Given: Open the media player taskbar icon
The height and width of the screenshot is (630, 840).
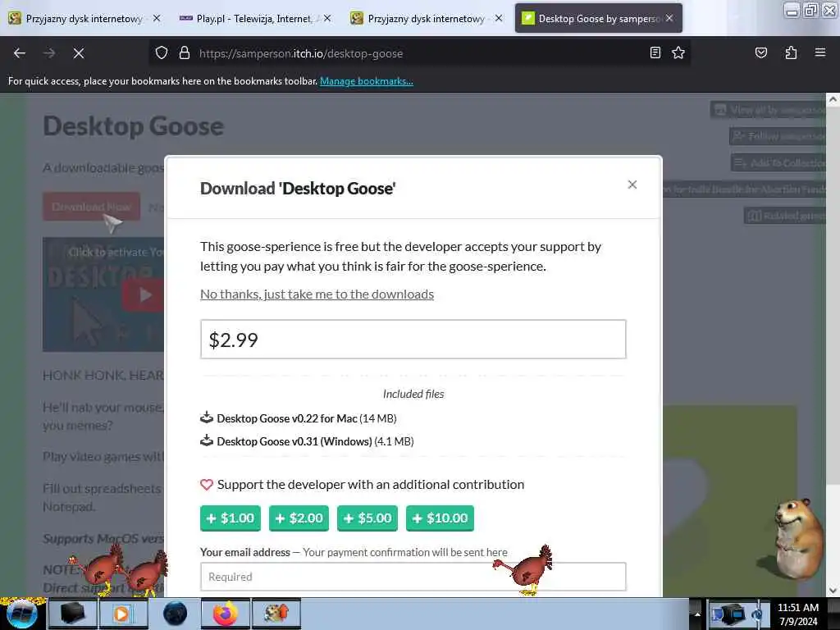Looking at the screenshot, I should (x=122, y=614).
